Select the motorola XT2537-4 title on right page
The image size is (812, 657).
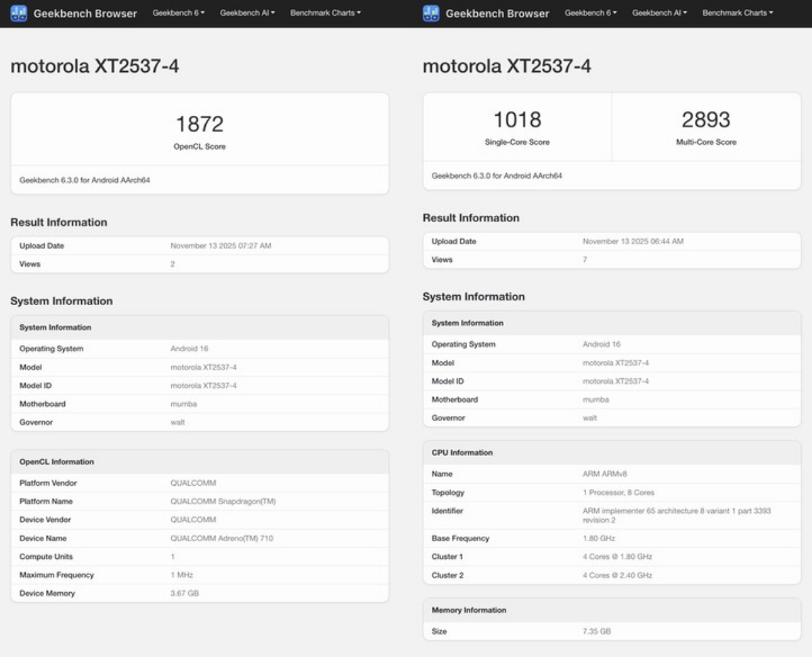pos(506,66)
